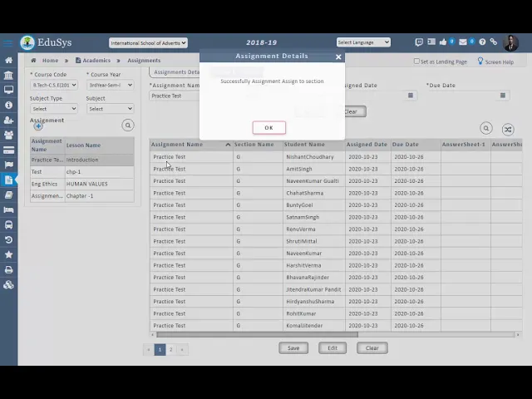The width and height of the screenshot is (532, 399).
Task: Sort by Assignment Name column arrow
Action: pyautogui.click(x=228, y=145)
